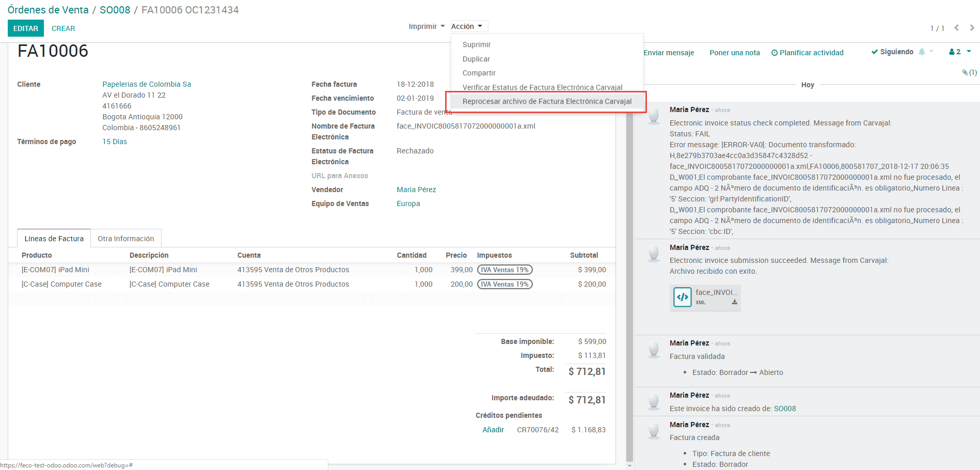
Task: Expand the followers list dropdown caret
Action: tap(969, 51)
